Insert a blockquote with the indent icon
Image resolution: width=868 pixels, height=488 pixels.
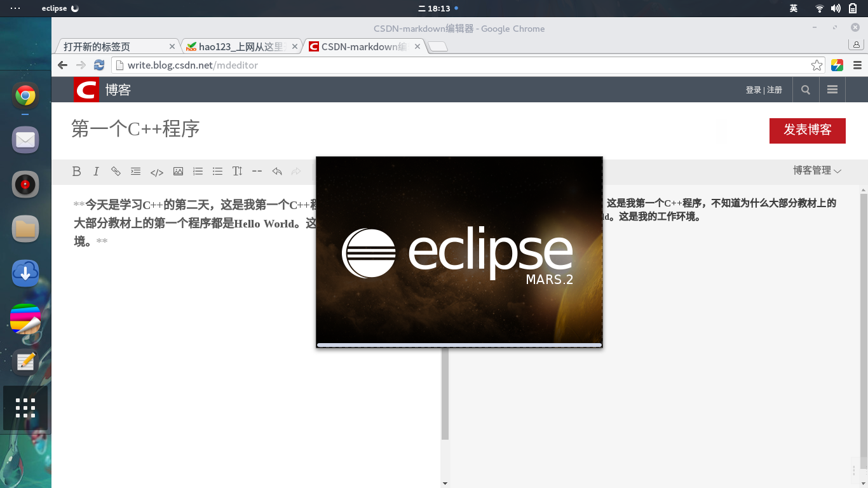(x=135, y=171)
